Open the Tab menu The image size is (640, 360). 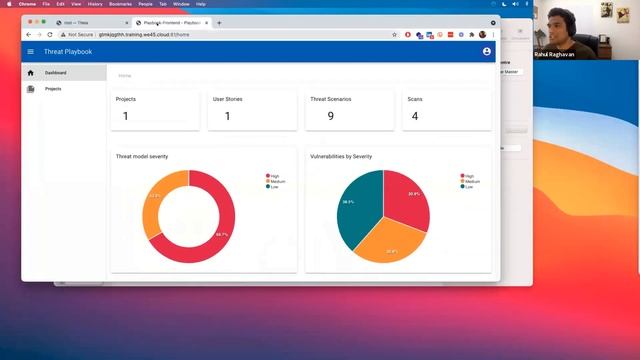163,4
